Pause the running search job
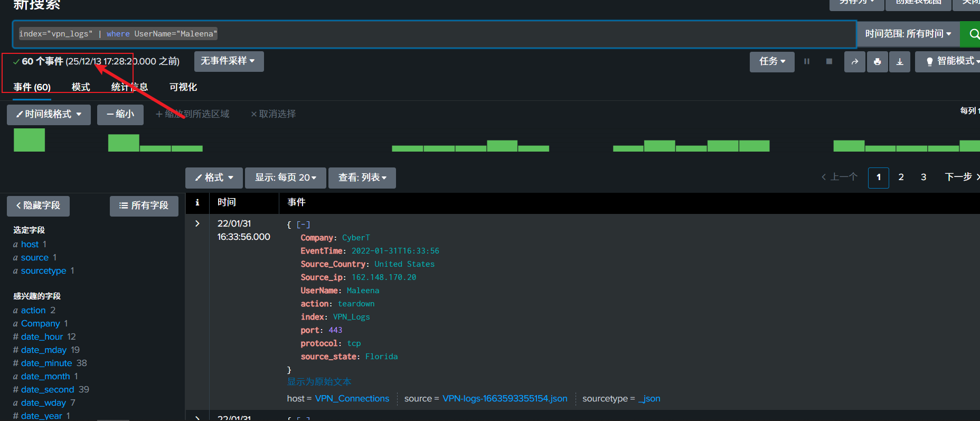The image size is (980, 421). tap(807, 62)
